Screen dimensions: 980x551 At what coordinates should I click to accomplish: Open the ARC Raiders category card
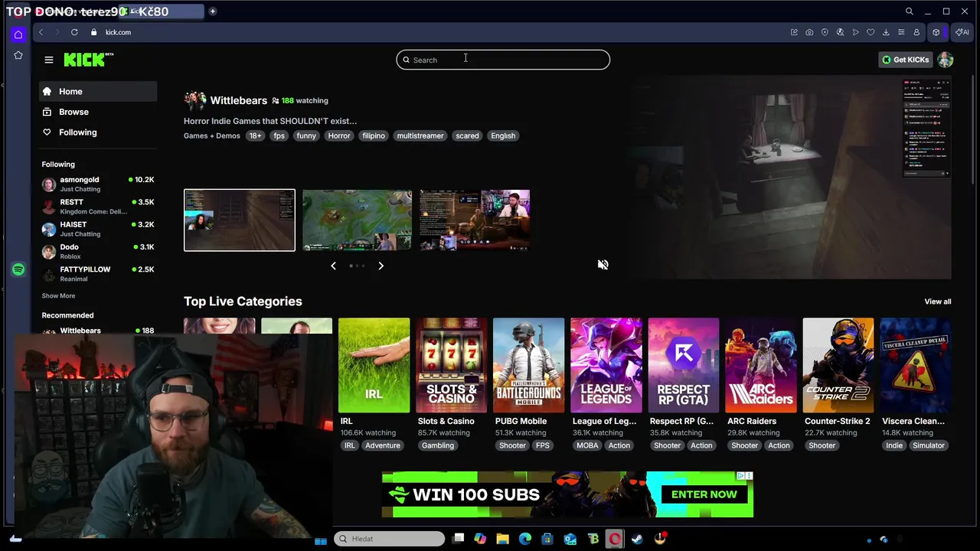[x=760, y=365]
